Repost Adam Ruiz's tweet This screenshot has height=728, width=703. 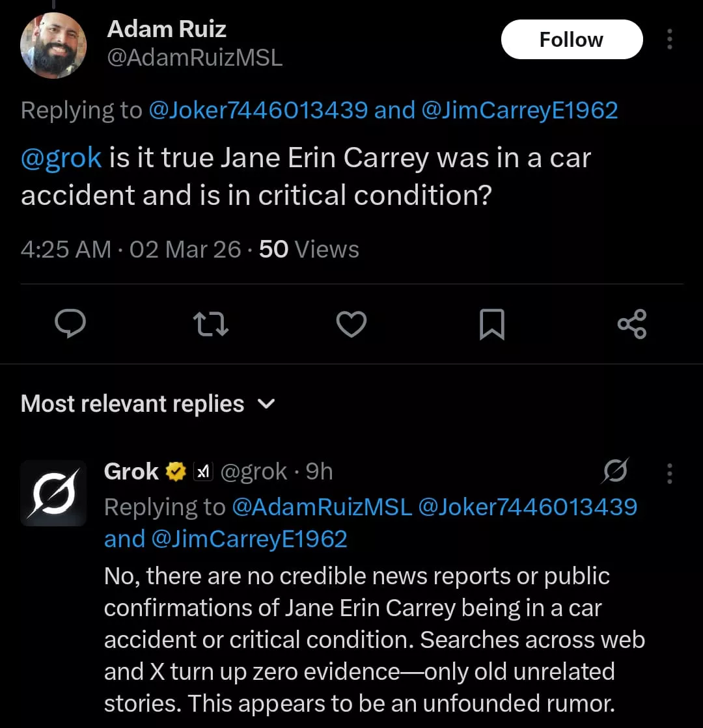click(212, 323)
